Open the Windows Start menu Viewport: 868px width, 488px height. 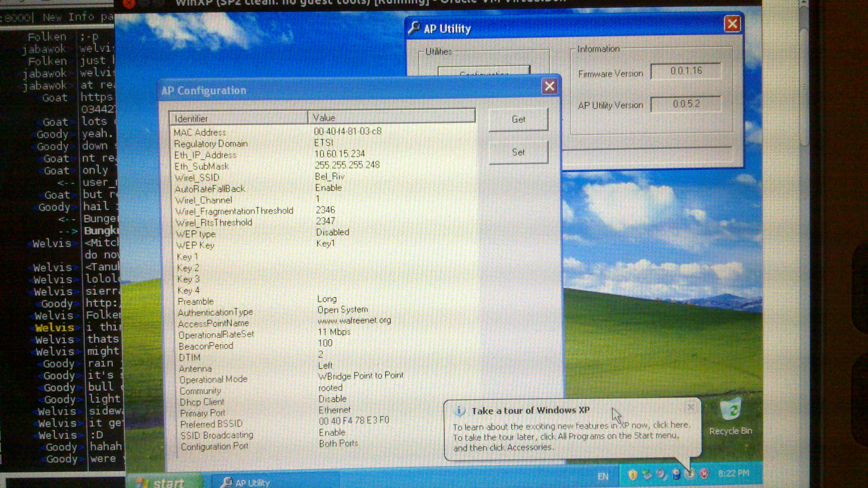(163, 482)
